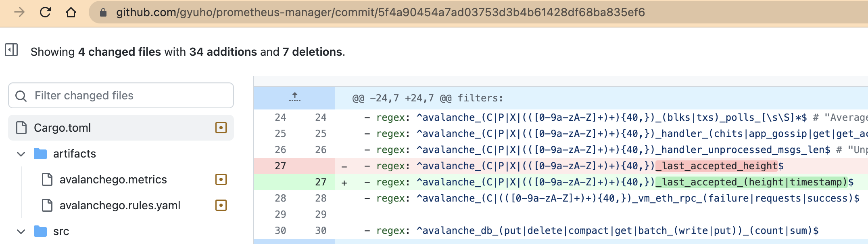The image size is (868, 244).
Task: Type in Filter changed files field
Action: point(129,96)
